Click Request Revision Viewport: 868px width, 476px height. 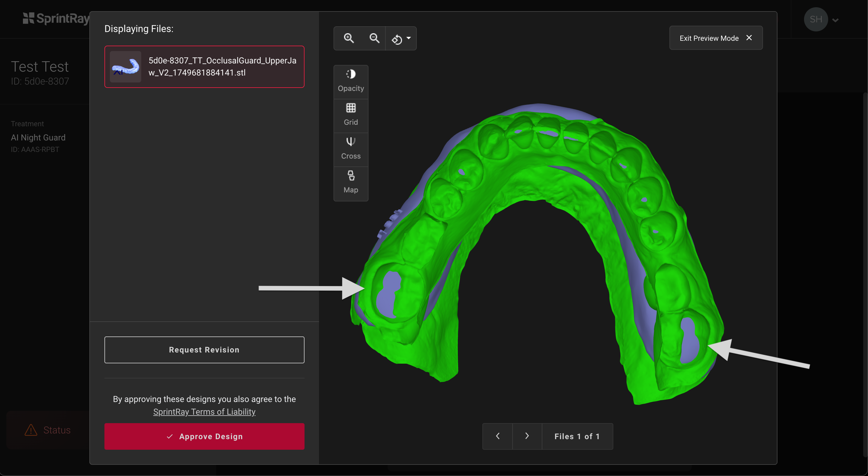coord(204,349)
